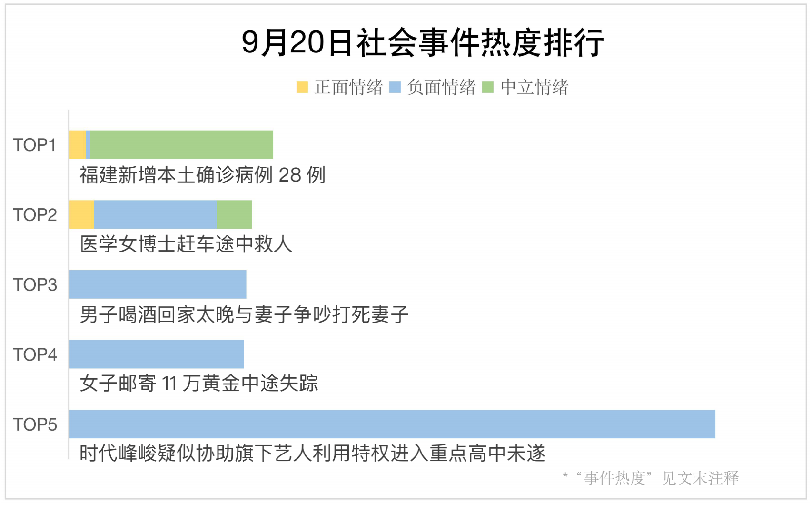
Task: Click the label 医学女博士赶车途中救人
Action: (186, 244)
